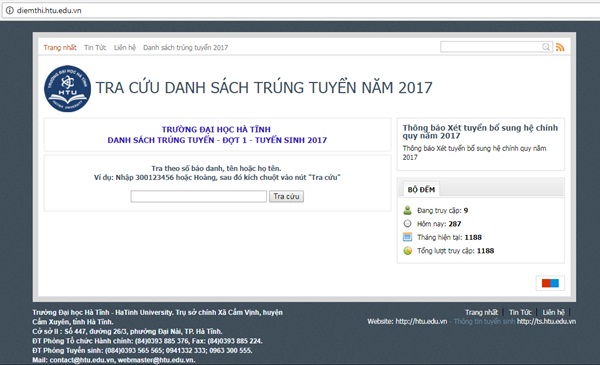The image size is (600, 365).
Task: Click the red and blue swatch box
Action: [x=550, y=283]
